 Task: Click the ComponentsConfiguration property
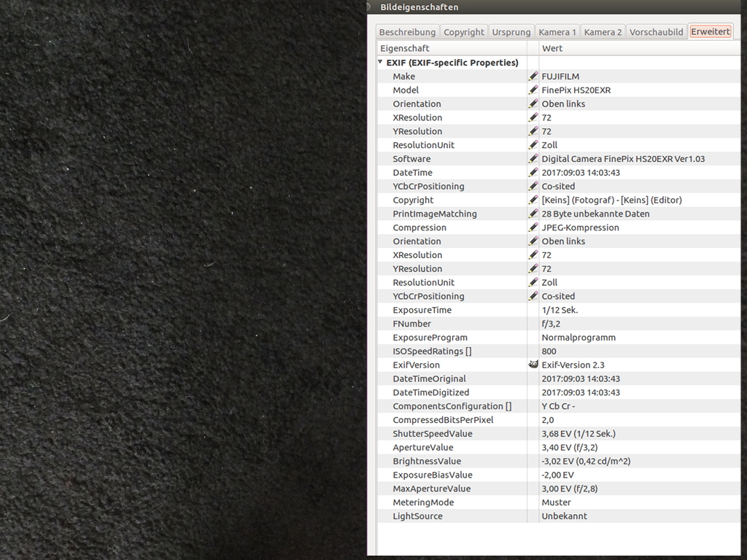click(x=452, y=406)
